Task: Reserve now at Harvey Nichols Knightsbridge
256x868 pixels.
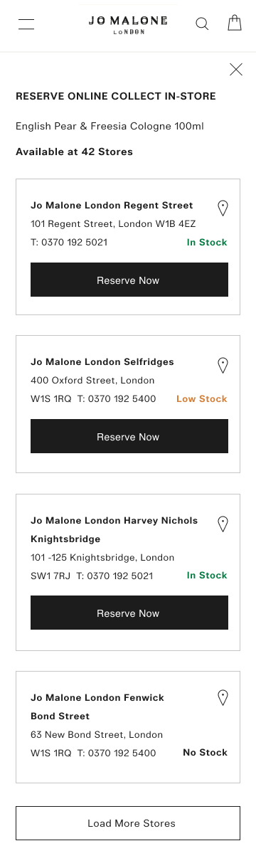Action: tap(129, 613)
